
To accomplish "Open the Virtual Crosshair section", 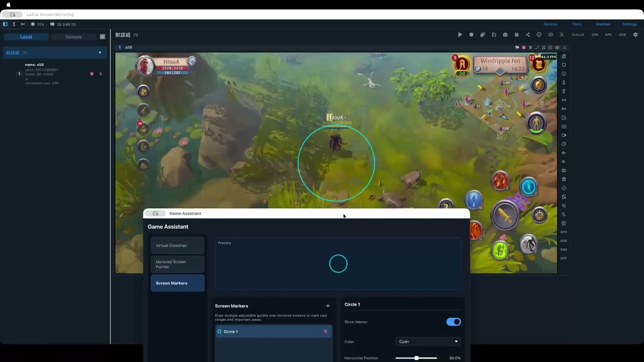I will 178,245.
